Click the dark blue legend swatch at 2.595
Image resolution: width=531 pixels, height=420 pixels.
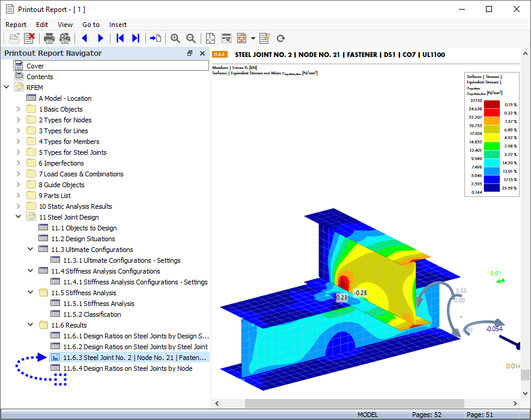pos(492,188)
